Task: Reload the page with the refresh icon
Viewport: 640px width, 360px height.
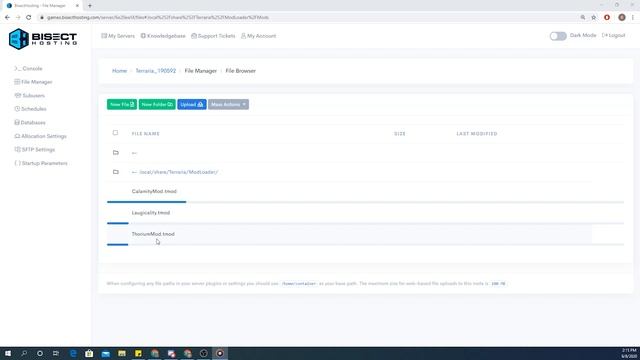Action: [29, 18]
